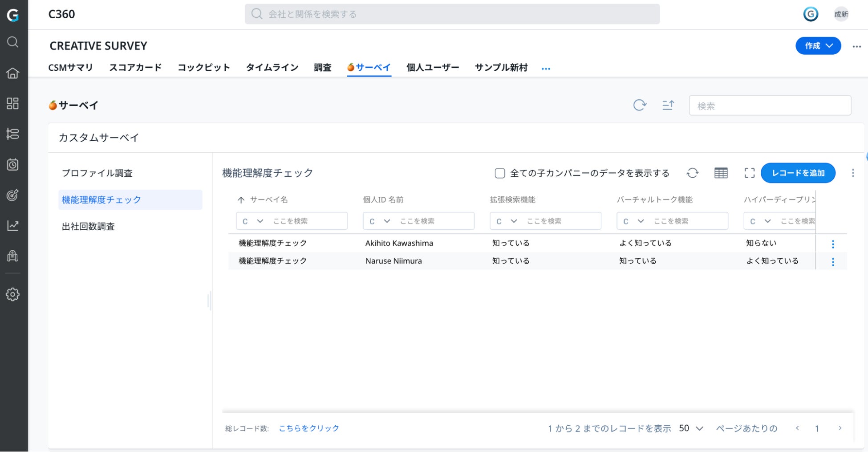Click the こちらをクリック link
The height and width of the screenshot is (452, 868).
[x=309, y=428]
